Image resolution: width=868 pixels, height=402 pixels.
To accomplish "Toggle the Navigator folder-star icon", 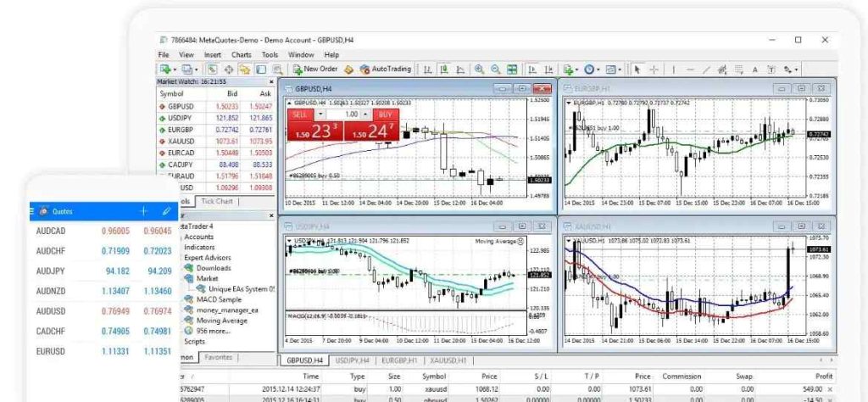I will pos(245,70).
